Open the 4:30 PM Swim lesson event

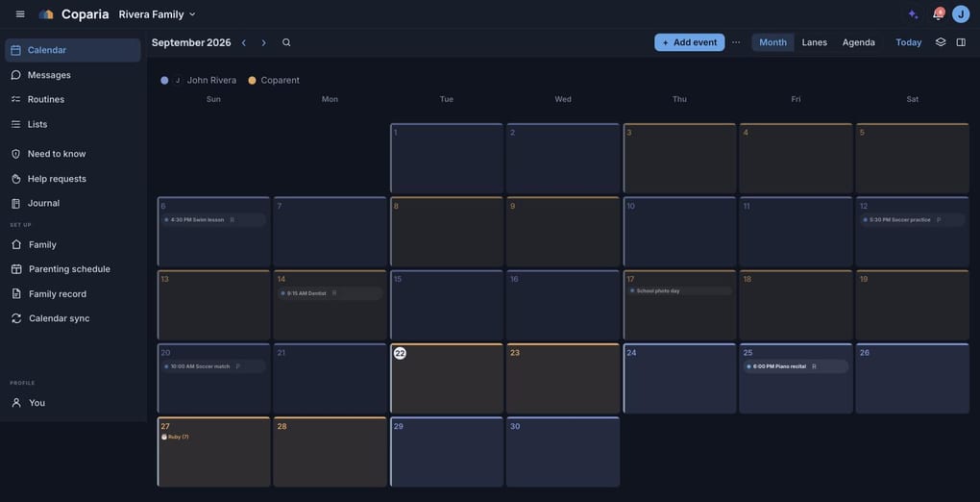(213, 219)
